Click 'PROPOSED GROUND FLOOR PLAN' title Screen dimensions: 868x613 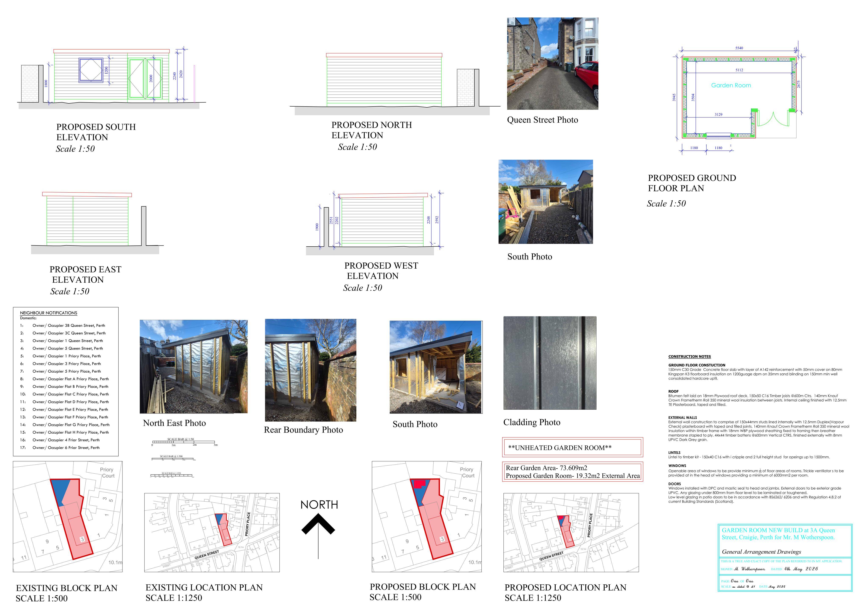point(692,183)
